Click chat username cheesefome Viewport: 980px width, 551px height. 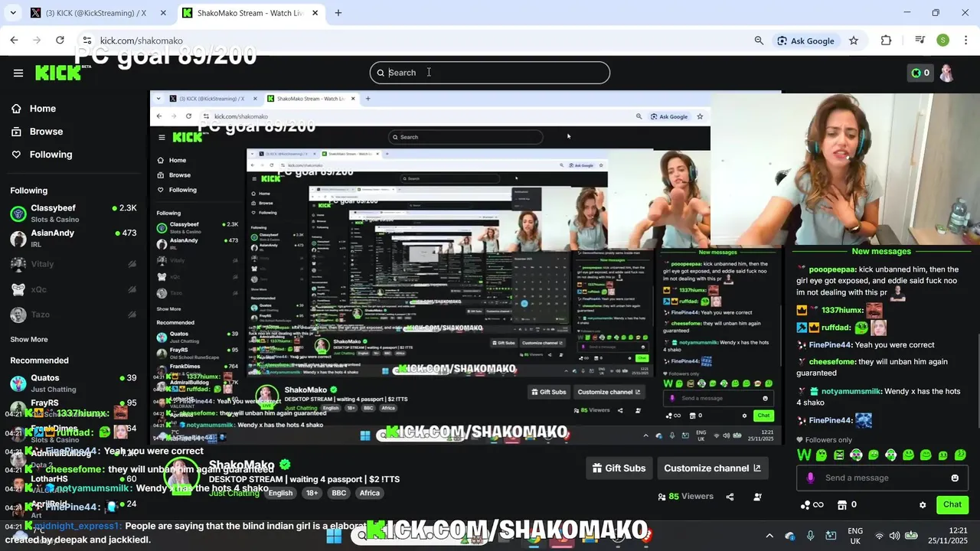(x=832, y=362)
